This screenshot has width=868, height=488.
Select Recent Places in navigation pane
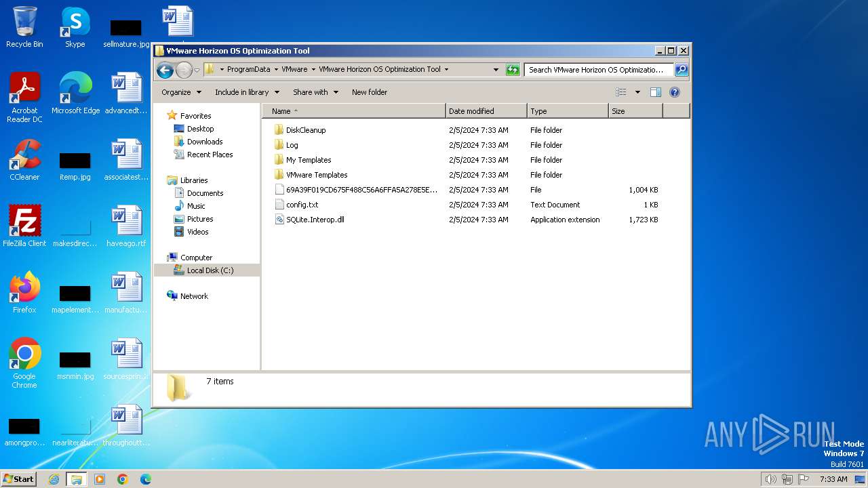tap(210, 155)
